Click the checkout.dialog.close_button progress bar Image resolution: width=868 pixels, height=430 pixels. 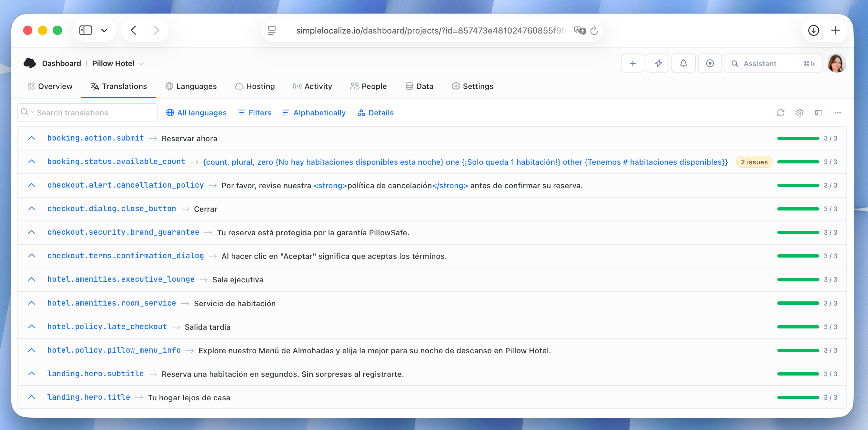[x=798, y=209]
